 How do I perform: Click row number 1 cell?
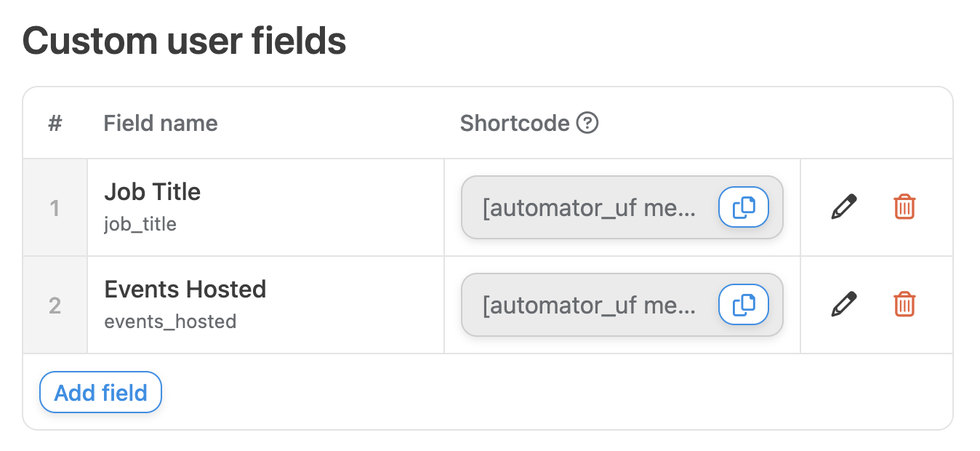[55, 208]
